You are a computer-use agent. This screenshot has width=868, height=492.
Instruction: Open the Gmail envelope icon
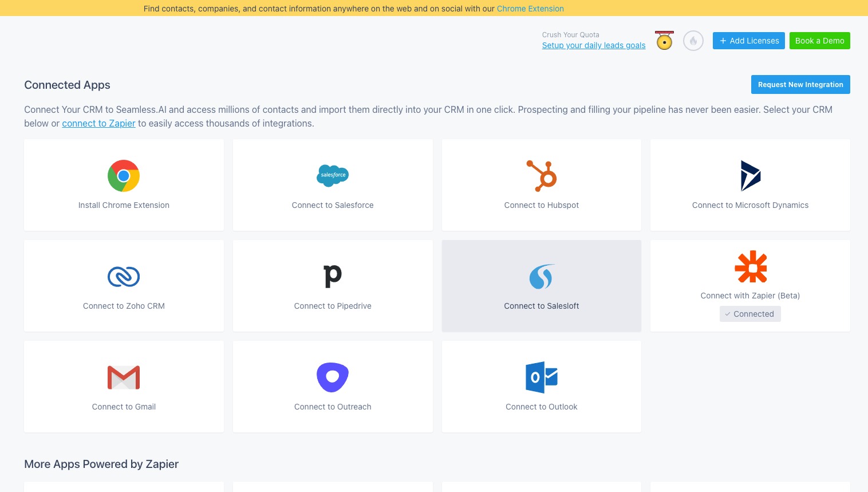124,377
